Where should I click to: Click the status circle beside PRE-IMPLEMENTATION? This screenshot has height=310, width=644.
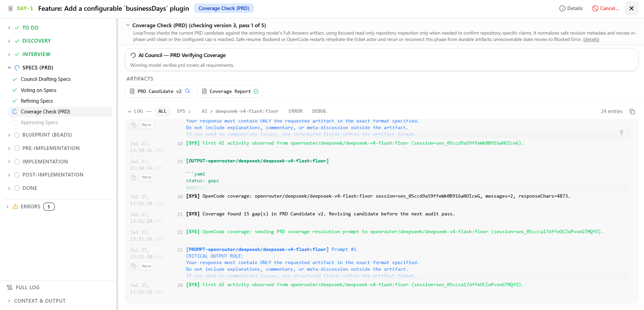tap(17, 148)
